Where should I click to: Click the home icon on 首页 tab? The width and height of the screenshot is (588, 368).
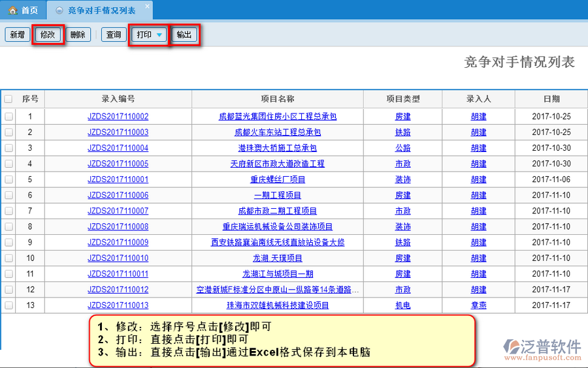tap(12, 10)
